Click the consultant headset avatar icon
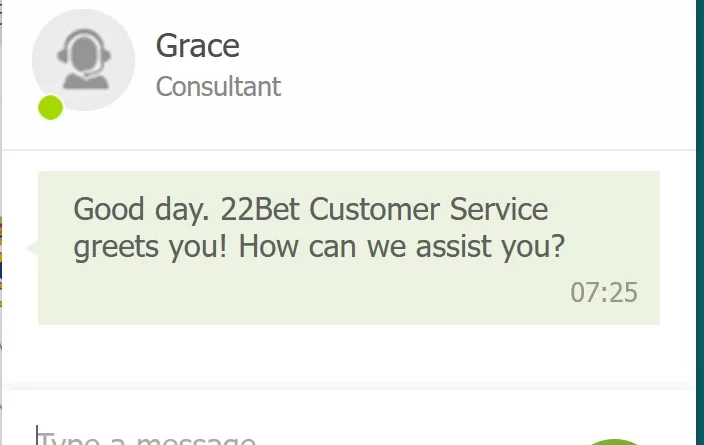The width and height of the screenshot is (704, 445). click(84, 60)
